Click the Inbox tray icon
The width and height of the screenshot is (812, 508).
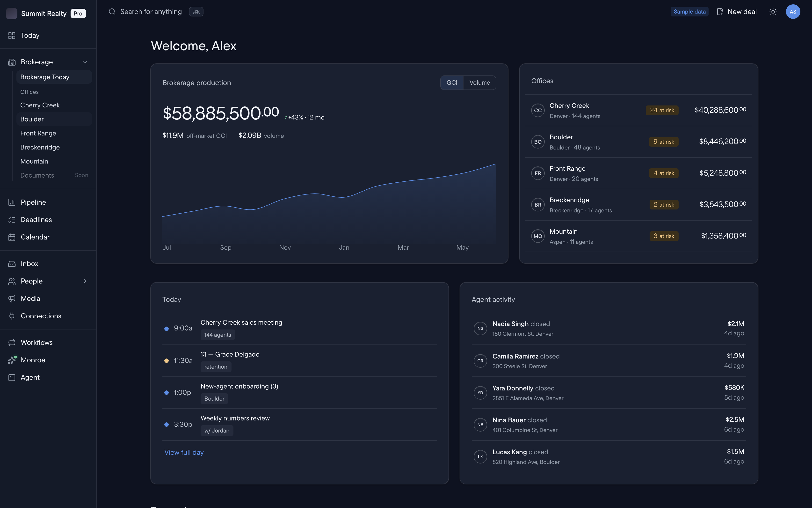click(12, 264)
